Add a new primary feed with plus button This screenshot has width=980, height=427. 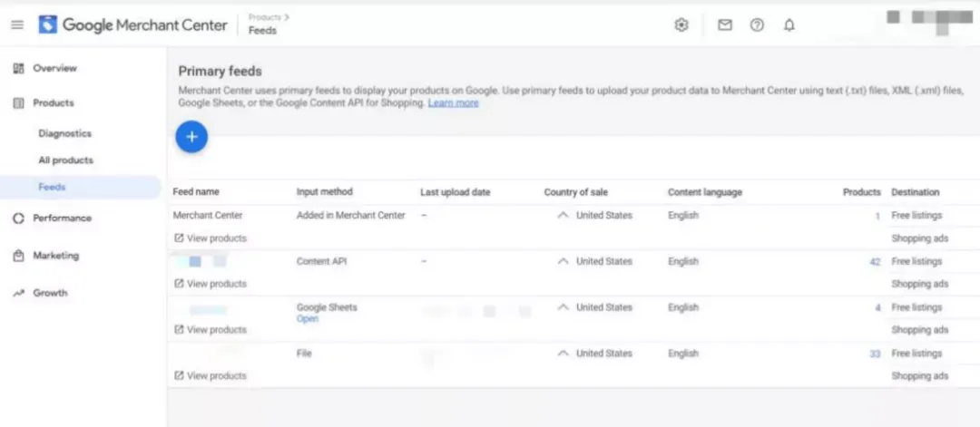(191, 137)
